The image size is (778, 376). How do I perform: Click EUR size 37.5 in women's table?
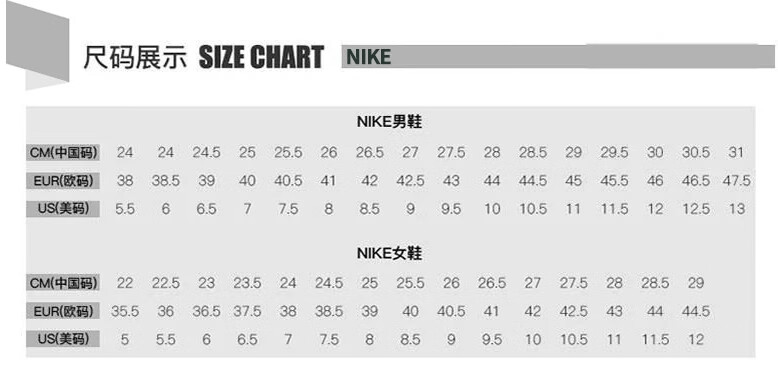(x=247, y=312)
